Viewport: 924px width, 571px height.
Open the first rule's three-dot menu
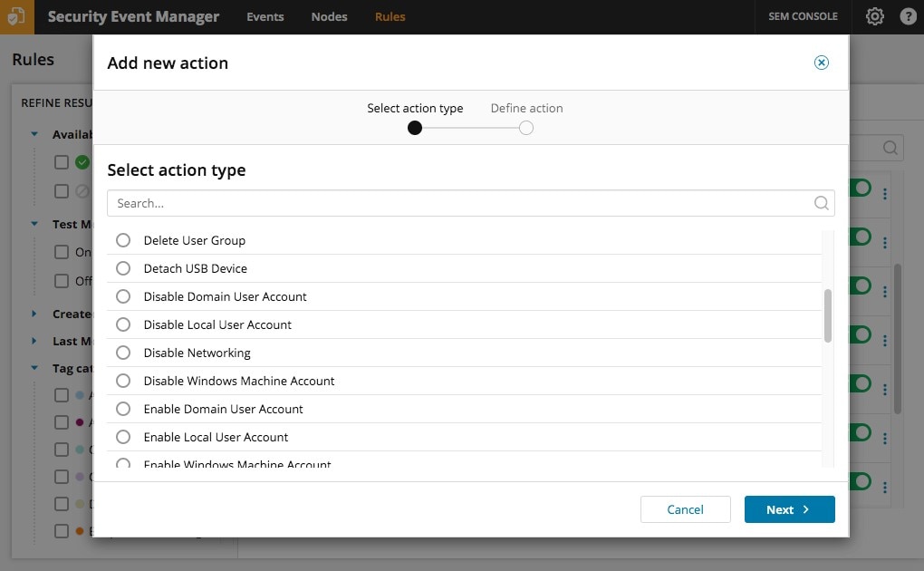pyautogui.click(x=884, y=193)
